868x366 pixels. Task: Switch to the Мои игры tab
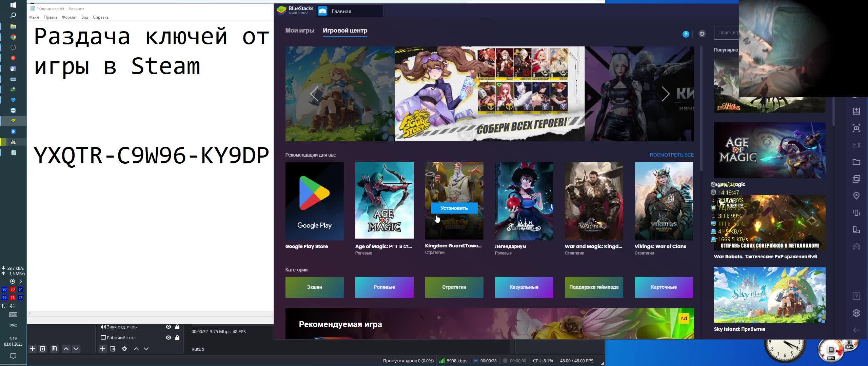300,30
